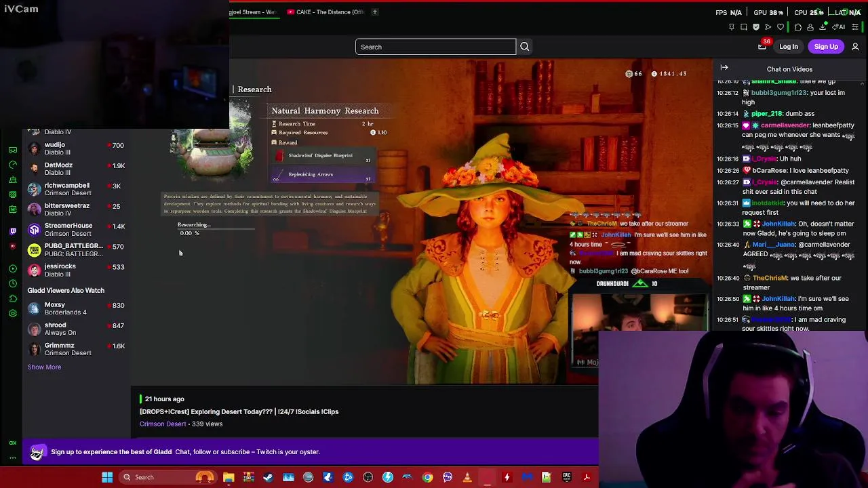This screenshot has height=488, width=868.
Task: Click the Windows taskbar Search box
Action: pos(167,477)
